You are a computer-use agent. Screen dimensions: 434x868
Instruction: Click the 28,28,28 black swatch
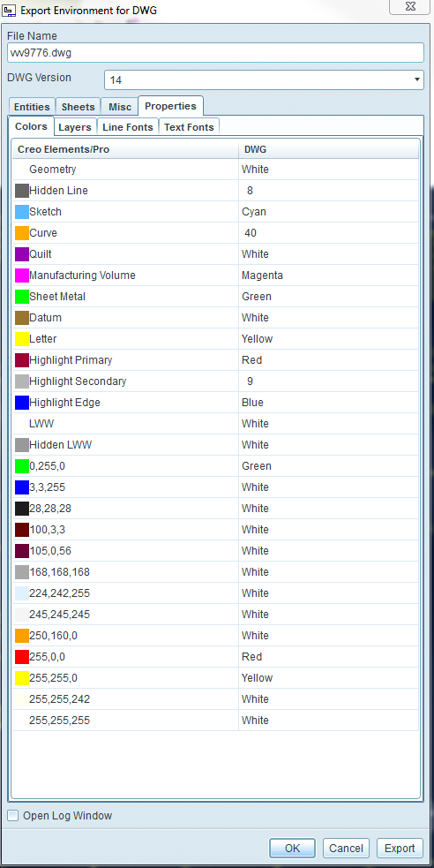(x=22, y=509)
